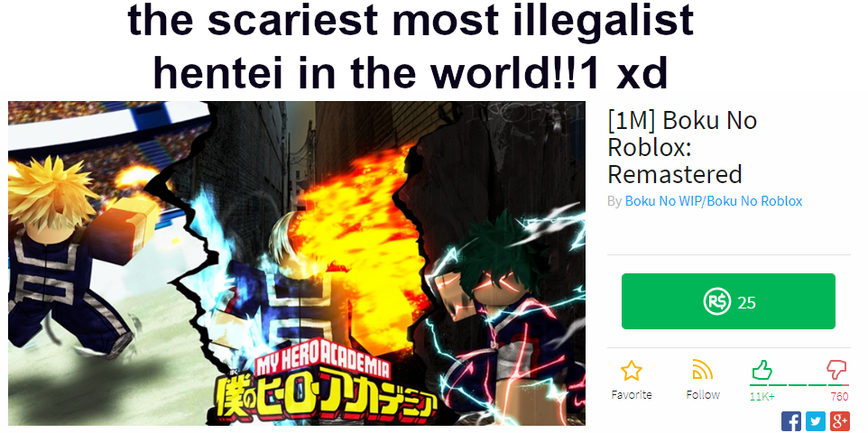Screen dimensions: 868x433
Task: Like the game with thumbs up
Action: (762, 369)
